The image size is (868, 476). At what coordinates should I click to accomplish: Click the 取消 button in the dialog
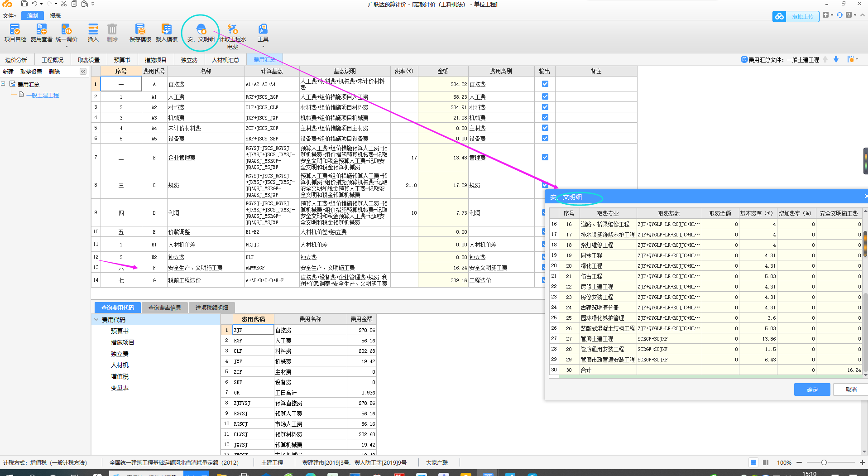click(851, 389)
